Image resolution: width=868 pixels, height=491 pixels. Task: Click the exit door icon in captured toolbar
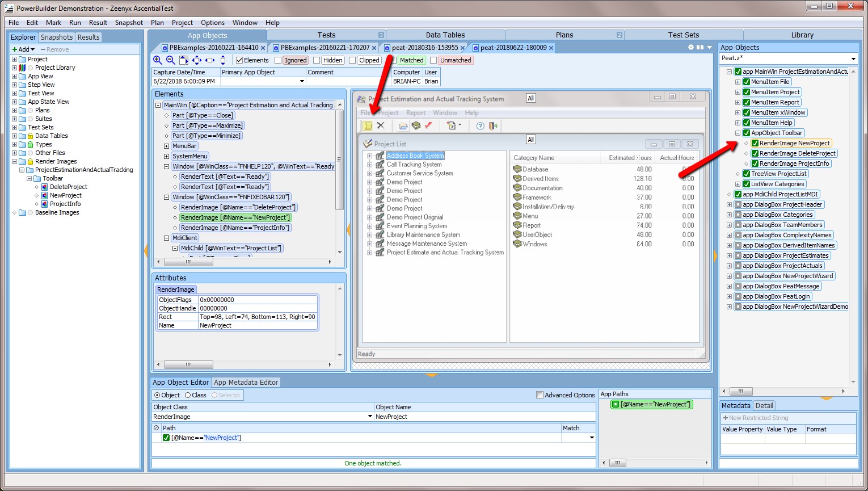click(x=493, y=125)
